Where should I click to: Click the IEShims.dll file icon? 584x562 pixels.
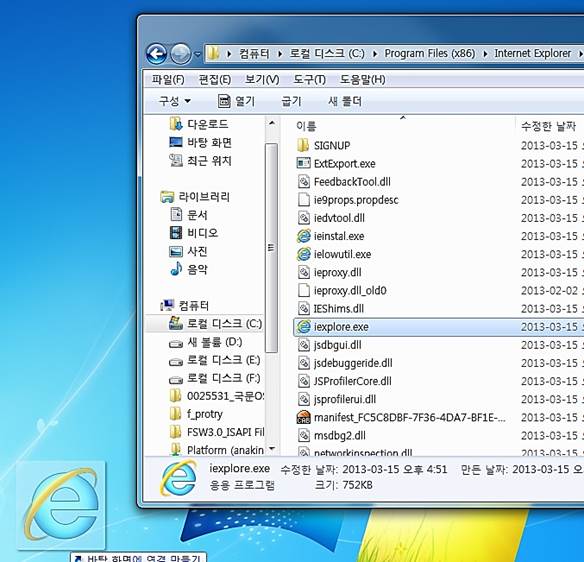[304, 309]
